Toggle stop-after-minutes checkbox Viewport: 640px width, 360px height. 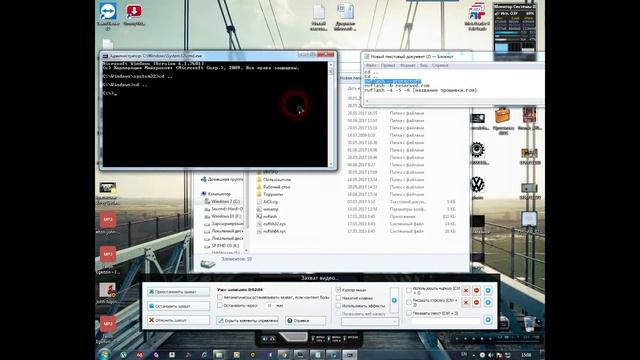click(220, 305)
